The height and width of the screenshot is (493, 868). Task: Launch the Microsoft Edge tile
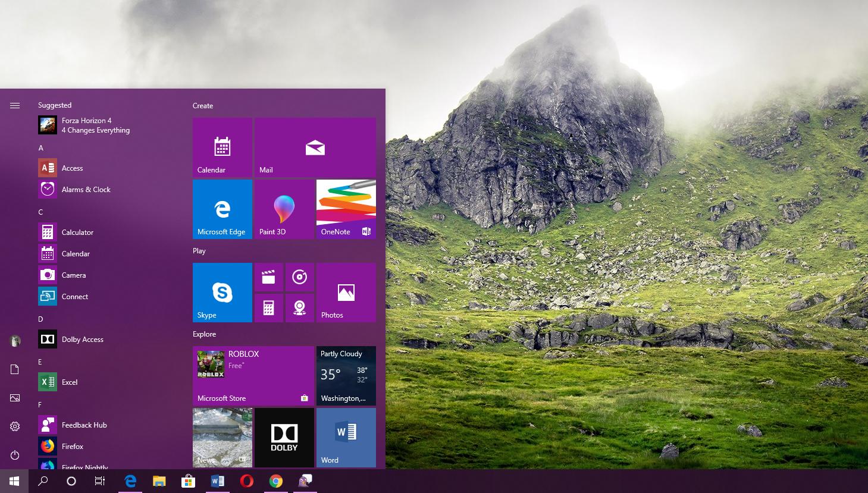pyautogui.click(x=223, y=209)
